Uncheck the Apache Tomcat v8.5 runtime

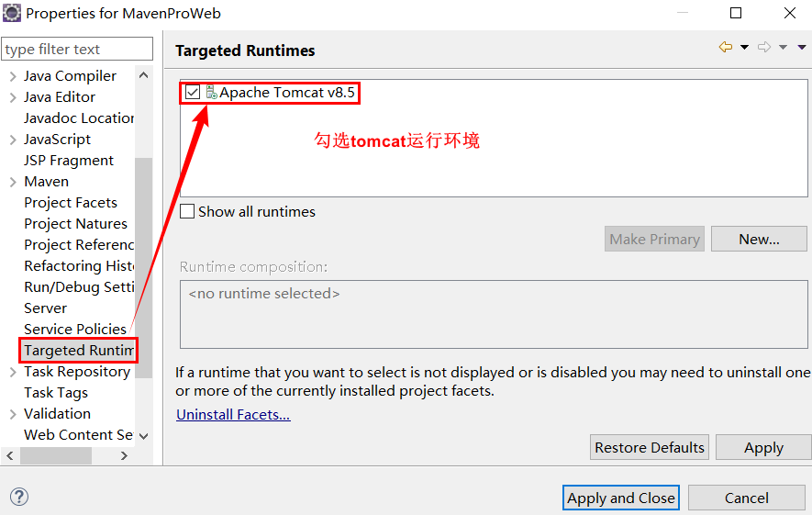point(193,92)
